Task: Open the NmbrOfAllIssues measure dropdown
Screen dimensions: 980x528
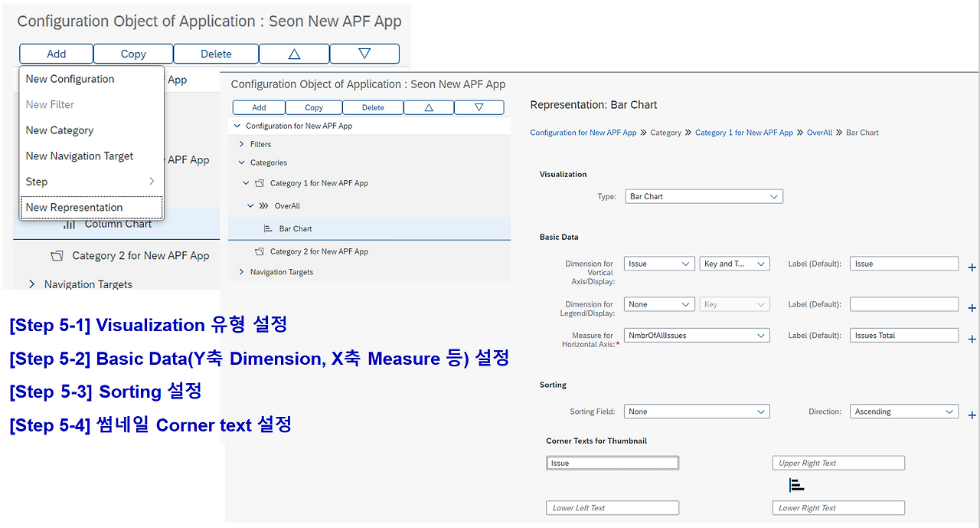Action: point(697,335)
